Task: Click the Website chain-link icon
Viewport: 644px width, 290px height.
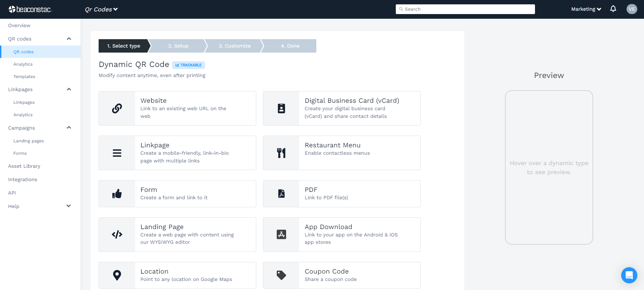Action: 117,108
